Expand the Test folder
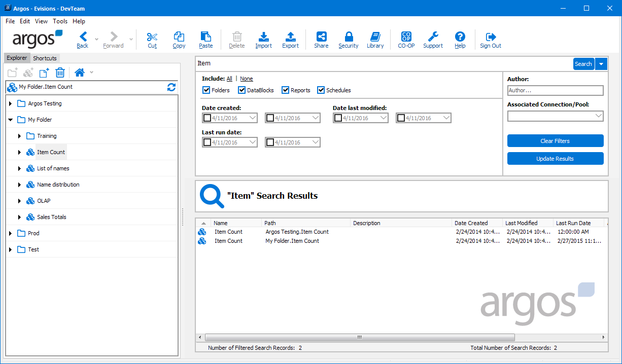The width and height of the screenshot is (622, 364). pyautogui.click(x=11, y=249)
